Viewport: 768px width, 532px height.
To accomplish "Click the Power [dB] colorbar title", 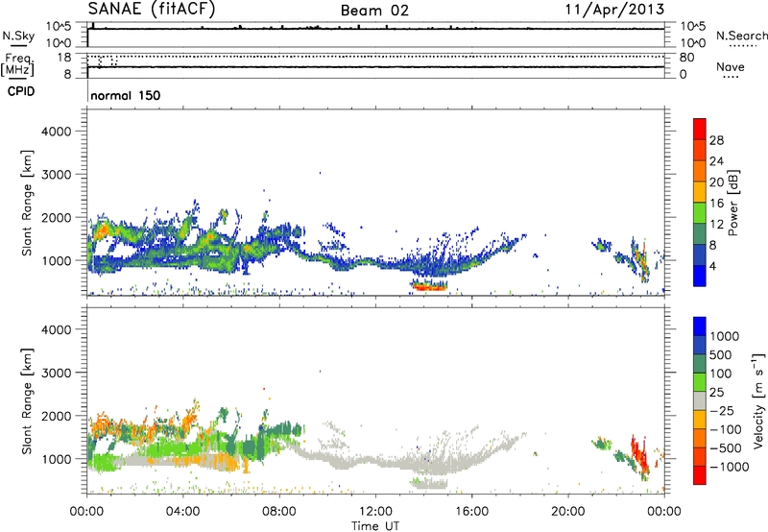I will [x=732, y=203].
